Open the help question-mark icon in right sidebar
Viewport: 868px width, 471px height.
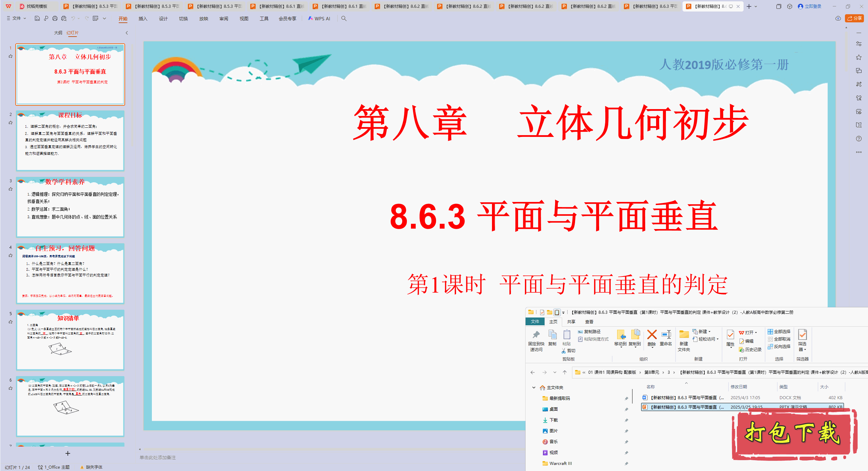[x=859, y=139]
